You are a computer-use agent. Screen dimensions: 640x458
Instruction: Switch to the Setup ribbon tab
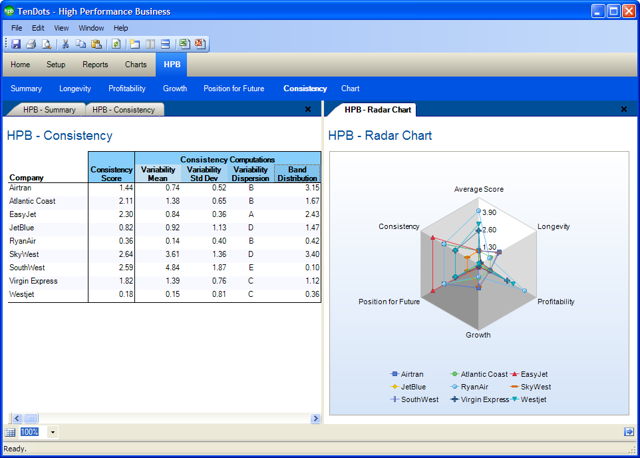[56, 64]
